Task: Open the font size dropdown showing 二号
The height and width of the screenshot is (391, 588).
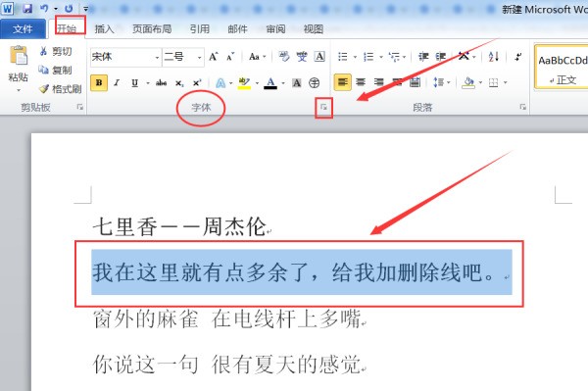Action: click(x=200, y=58)
